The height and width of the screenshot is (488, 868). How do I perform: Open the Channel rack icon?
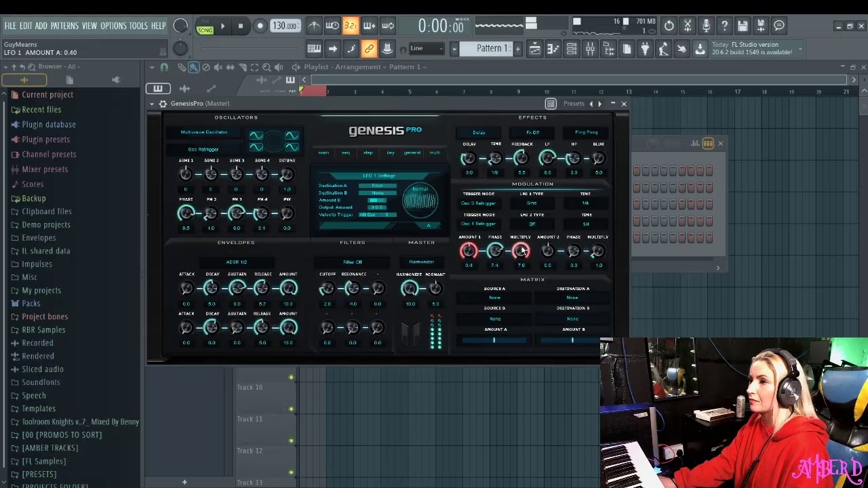[572, 49]
